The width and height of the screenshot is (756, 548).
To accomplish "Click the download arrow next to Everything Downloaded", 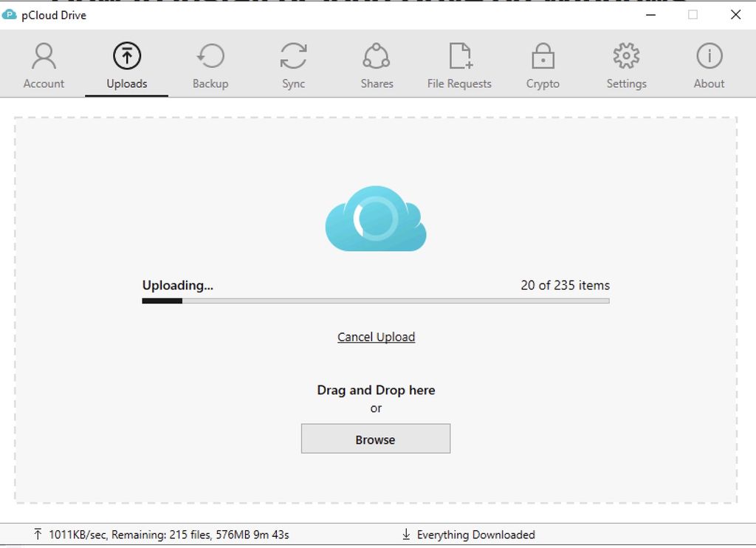I will tap(405, 534).
